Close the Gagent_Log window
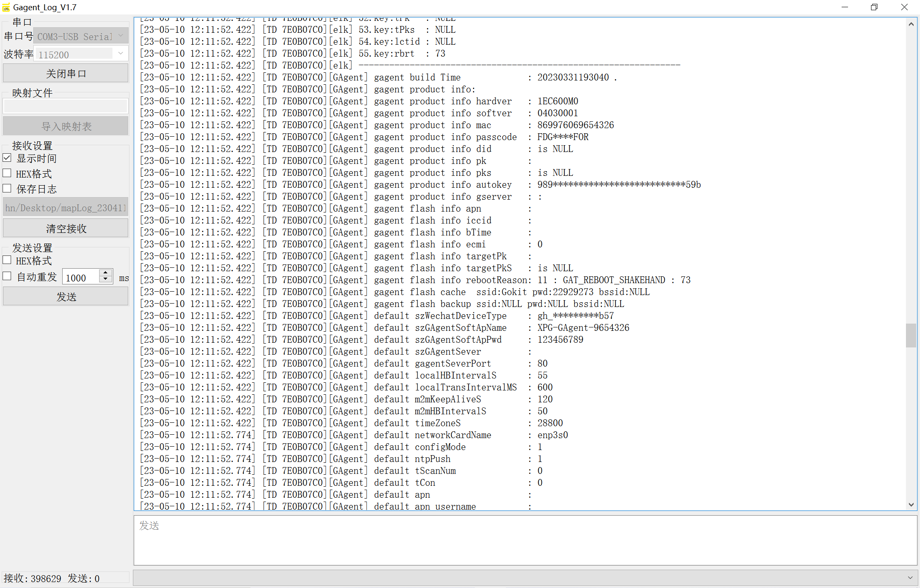This screenshot has width=920, height=588. (904, 7)
